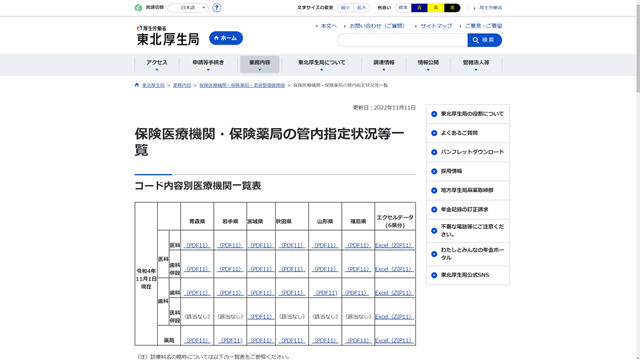Click the arrow icon beside 地方厚生局麻薬取締部
Image resolution: width=640 pixels, height=360 pixels.
pyautogui.click(x=434, y=191)
